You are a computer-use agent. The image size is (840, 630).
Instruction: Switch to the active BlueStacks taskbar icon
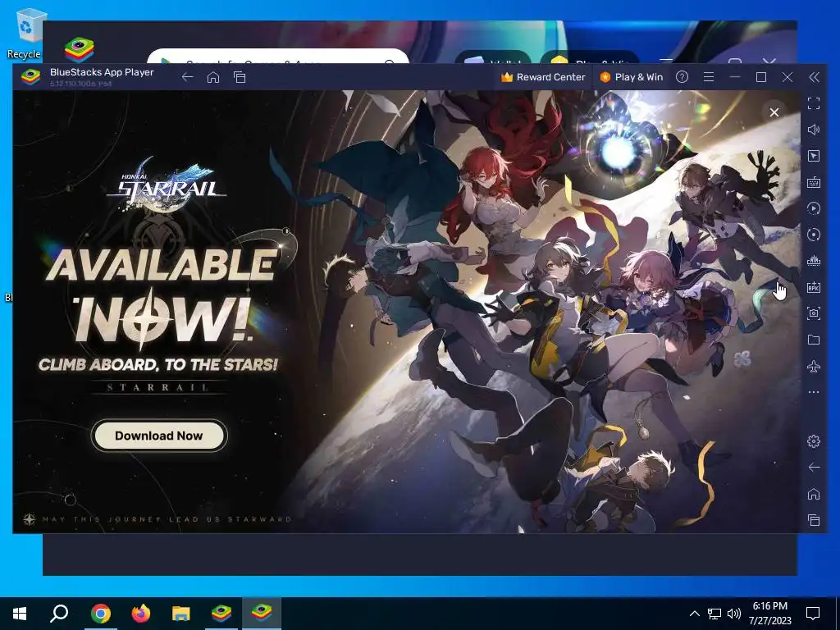[x=262, y=614]
